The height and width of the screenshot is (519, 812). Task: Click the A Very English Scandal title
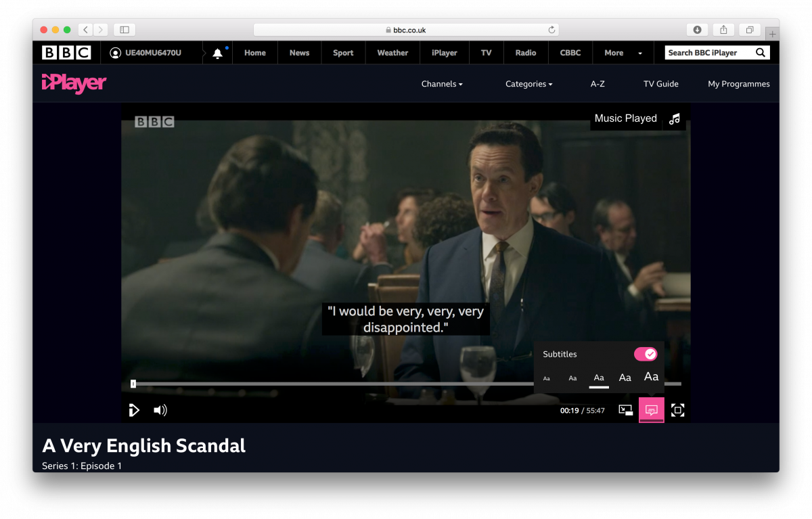[x=144, y=446]
